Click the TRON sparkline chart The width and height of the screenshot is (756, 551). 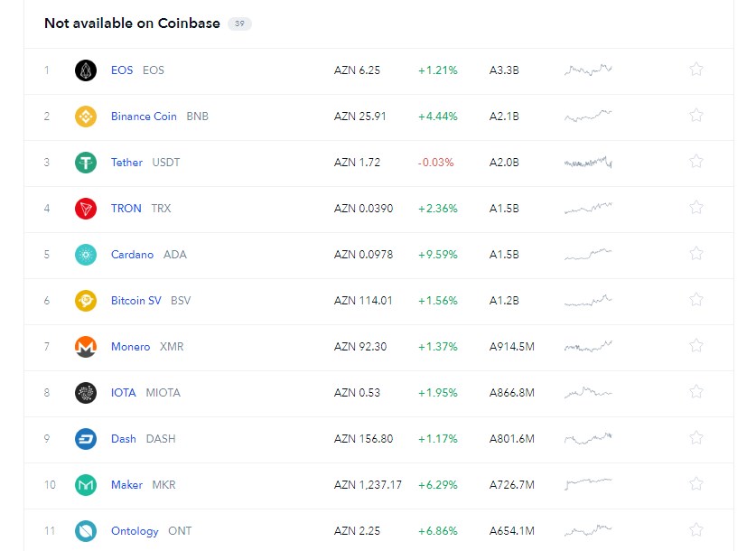click(x=588, y=209)
